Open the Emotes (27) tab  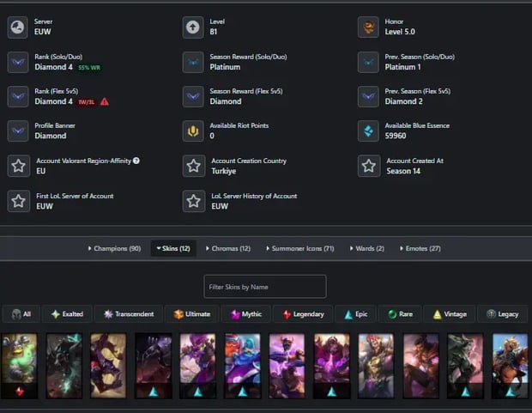point(418,249)
